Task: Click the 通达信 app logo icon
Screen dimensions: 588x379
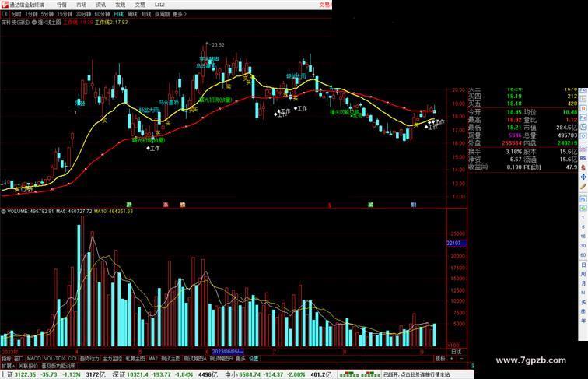Action: 5,5
